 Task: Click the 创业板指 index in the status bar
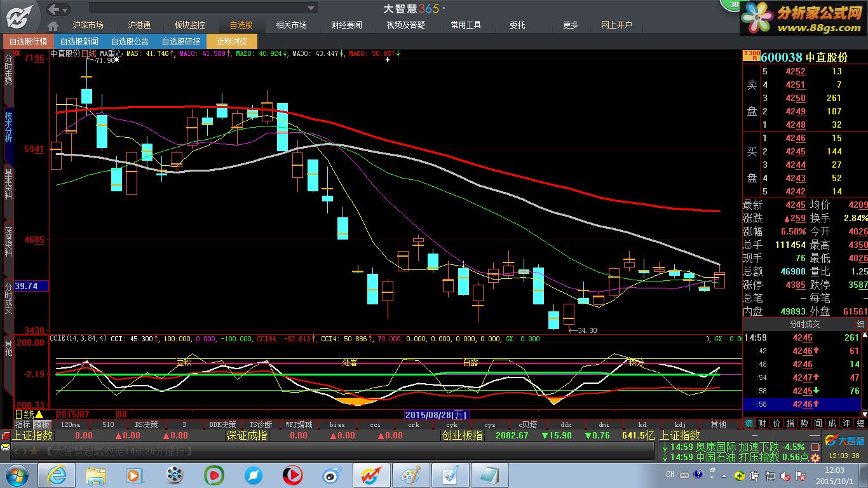tap(462, 436)
